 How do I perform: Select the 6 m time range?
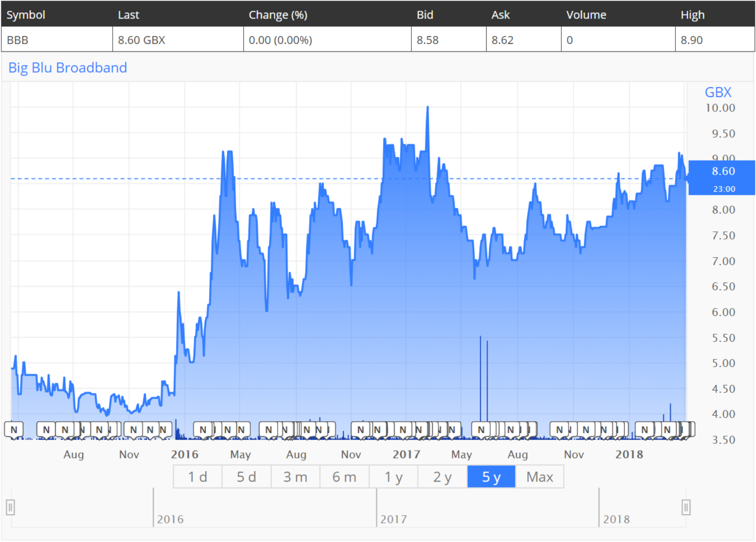(x=344, y=477)
